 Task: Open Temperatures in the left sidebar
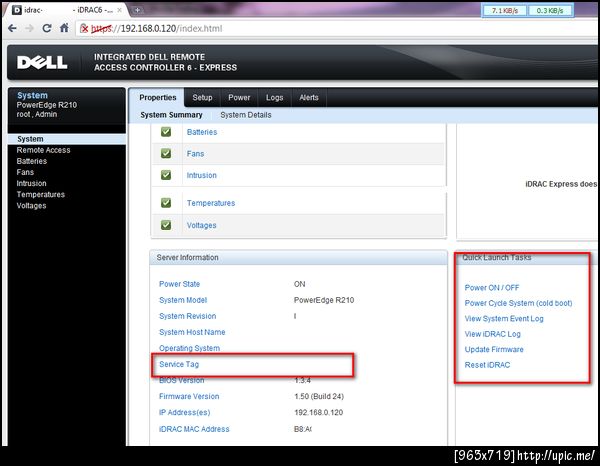[x=41, y=194]
